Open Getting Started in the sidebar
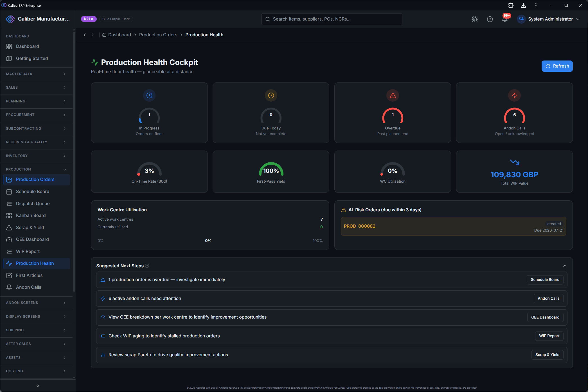 pyautogui.click(x=36, y=59)
